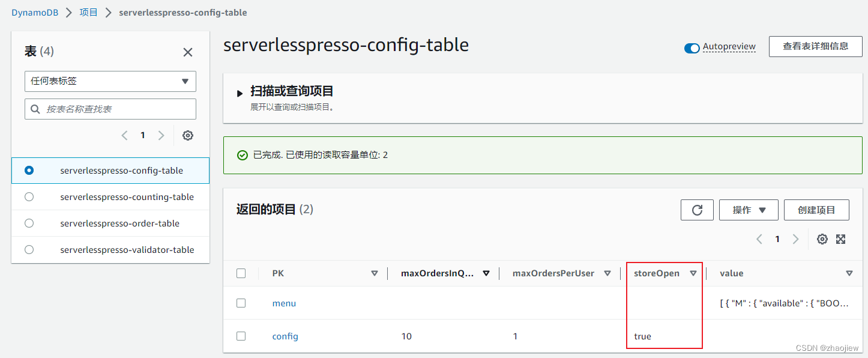
Task: Click the 创建项目 create item button
Action: click(816, 210)
